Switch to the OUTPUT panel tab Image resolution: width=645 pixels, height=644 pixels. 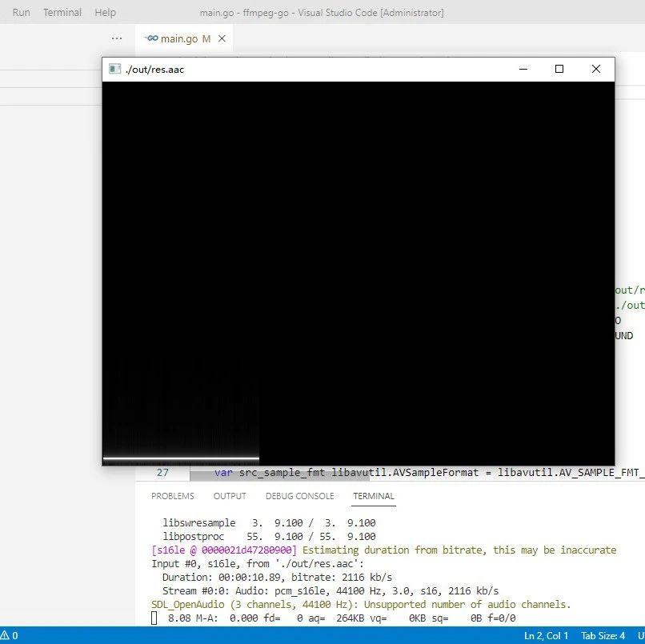click(x=230, y=496)
